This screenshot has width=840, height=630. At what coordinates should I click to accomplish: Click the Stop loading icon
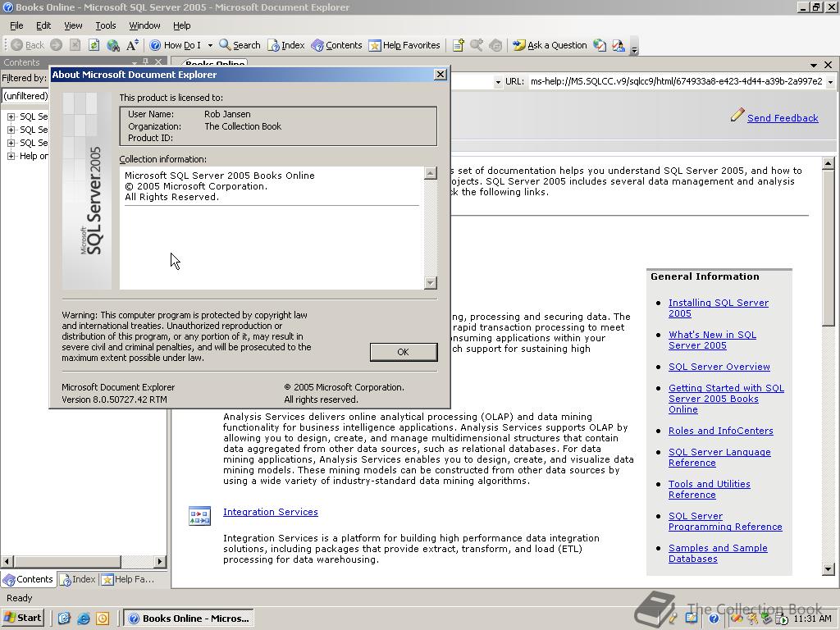pyautogui.click(x=75, y=45)
